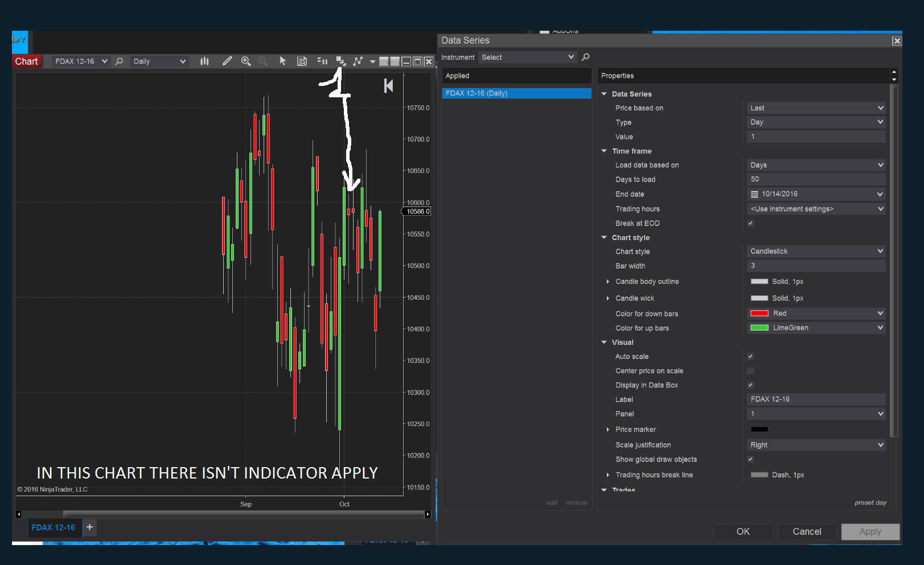Viewport: 924px width, 565px height.
Task: Select the Chart window tab
Action: [x=26, y=61]
